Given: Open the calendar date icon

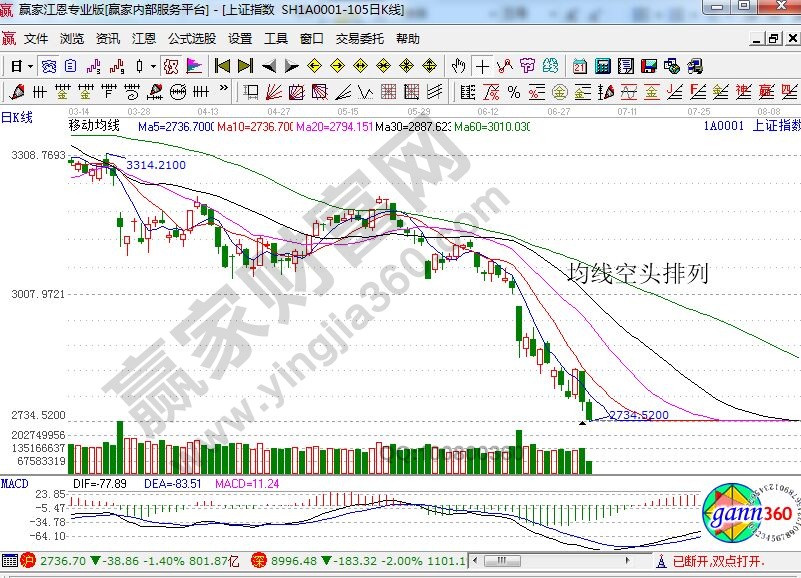Looking at the screenshot, I should coord(580,66).
